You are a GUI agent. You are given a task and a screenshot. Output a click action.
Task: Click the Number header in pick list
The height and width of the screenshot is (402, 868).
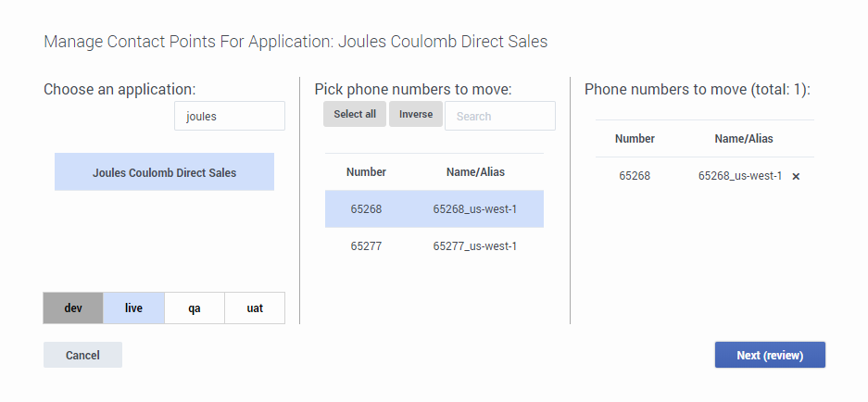pos(366,172)
